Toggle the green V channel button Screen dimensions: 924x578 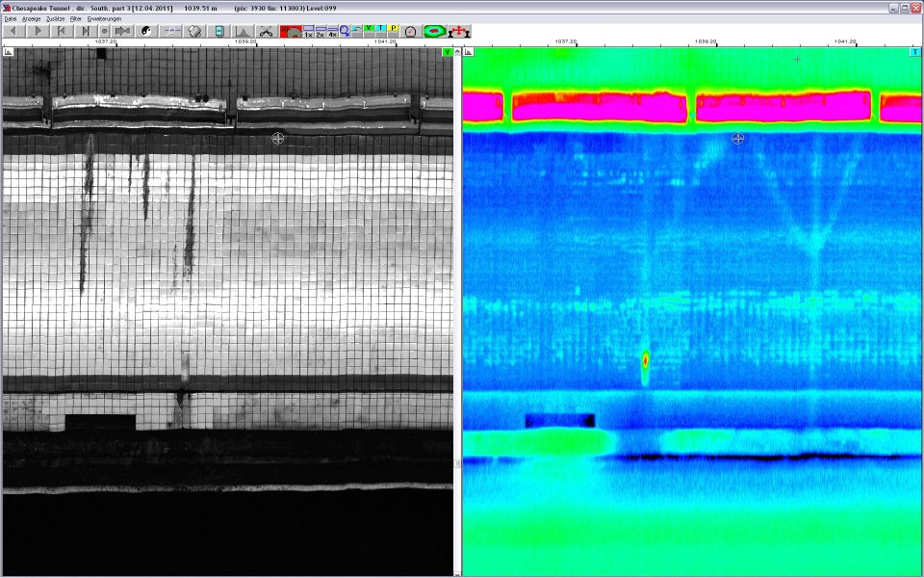[369, 29]
